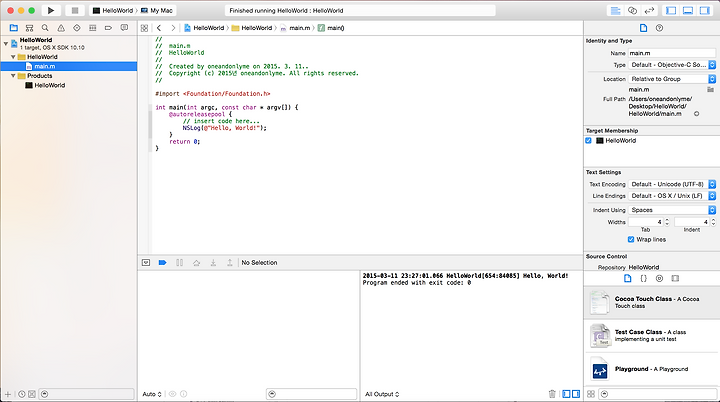Viewport: 720px width, 402px height.
Task: Open the Debug navigator
Action: point(93,28)
